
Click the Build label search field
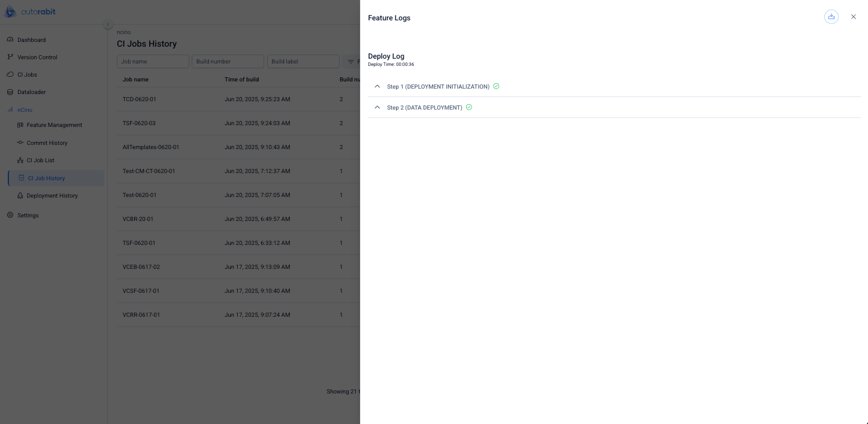point(303,62)
